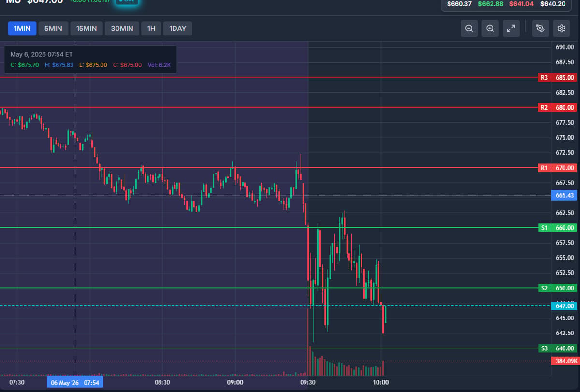Click the tooltip open value $675.70
The image size is (580, 392).
click(x=29, y=65)
